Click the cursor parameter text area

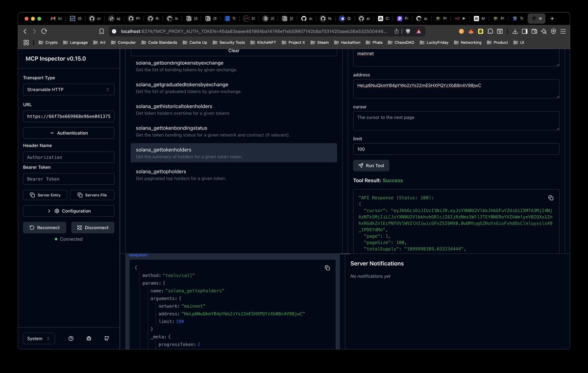(x=456, y=121)
